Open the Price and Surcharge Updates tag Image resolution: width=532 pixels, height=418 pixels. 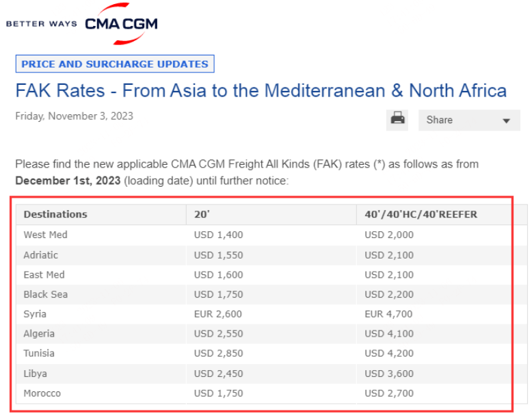click(x=115, y=64)
